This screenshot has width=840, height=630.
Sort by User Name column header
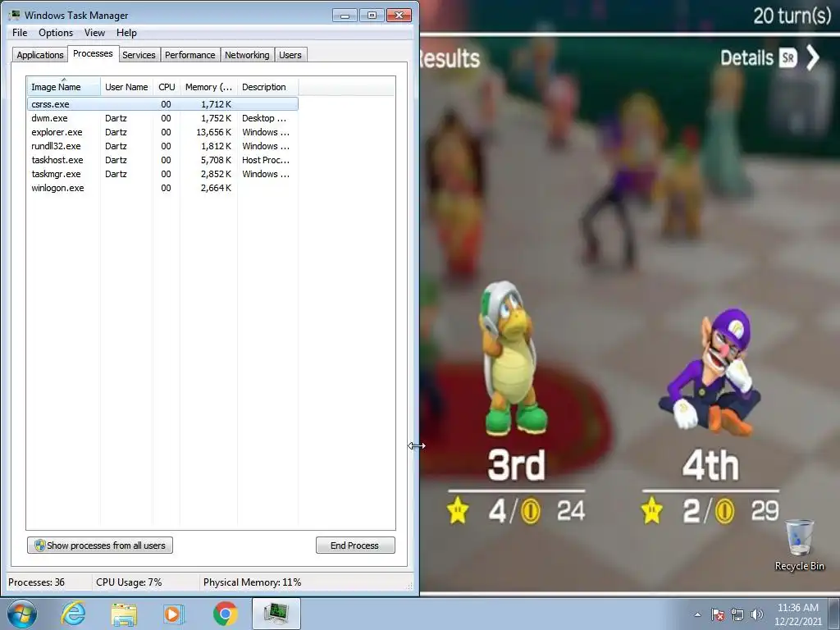[x=126, y=87]
